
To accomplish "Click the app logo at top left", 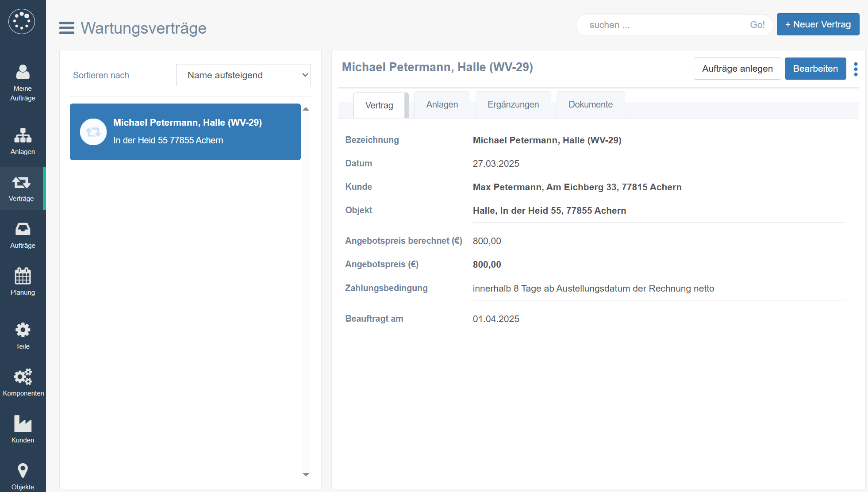I will (x=22, y=21).
